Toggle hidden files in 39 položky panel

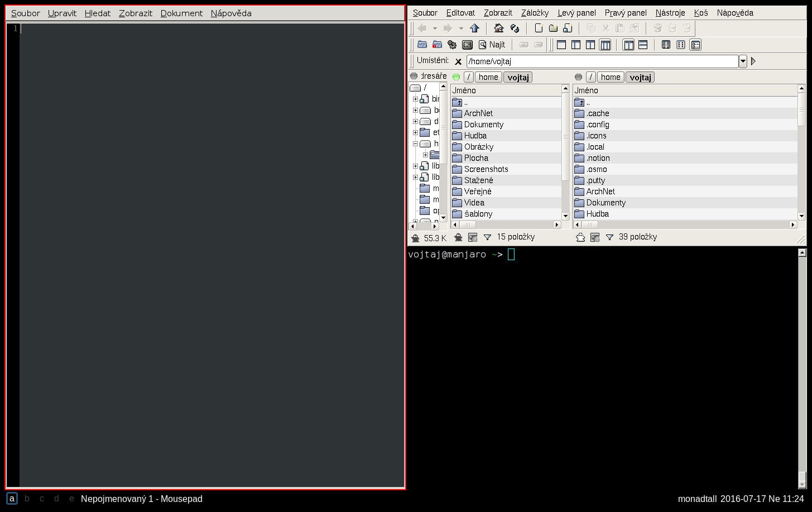tap(580, 237)
